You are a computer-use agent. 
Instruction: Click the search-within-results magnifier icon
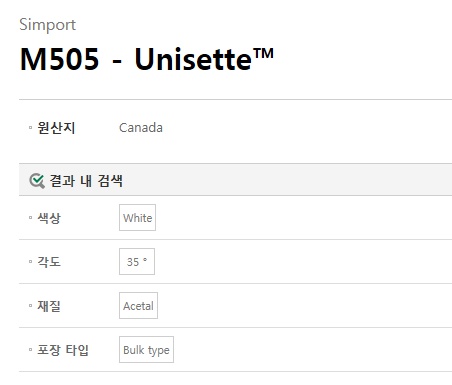37,181
